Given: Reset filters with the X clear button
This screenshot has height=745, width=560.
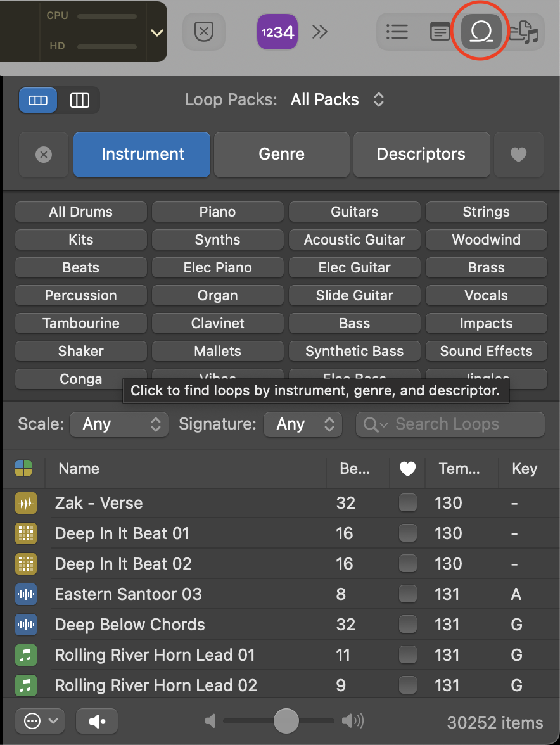Looking at the screenshot, I should (x=44, y=155).
